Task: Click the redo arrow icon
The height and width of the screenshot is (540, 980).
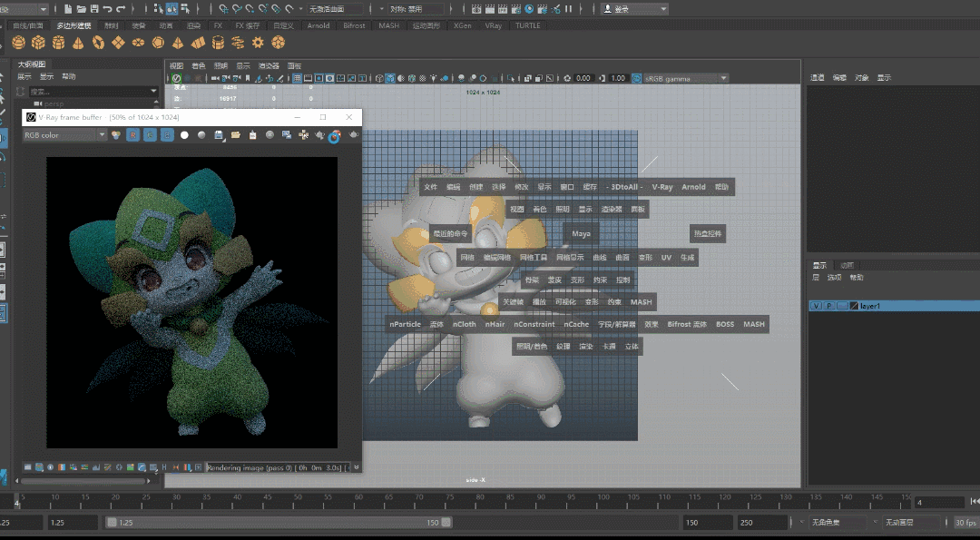Action: pyautogui.click(x=121, y=9)
